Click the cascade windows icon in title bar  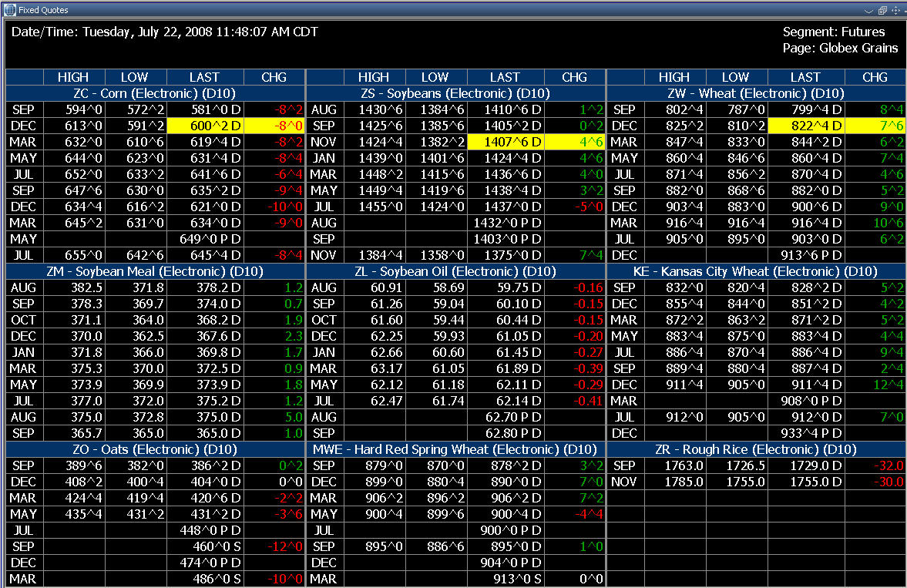[x=882, y=10]
